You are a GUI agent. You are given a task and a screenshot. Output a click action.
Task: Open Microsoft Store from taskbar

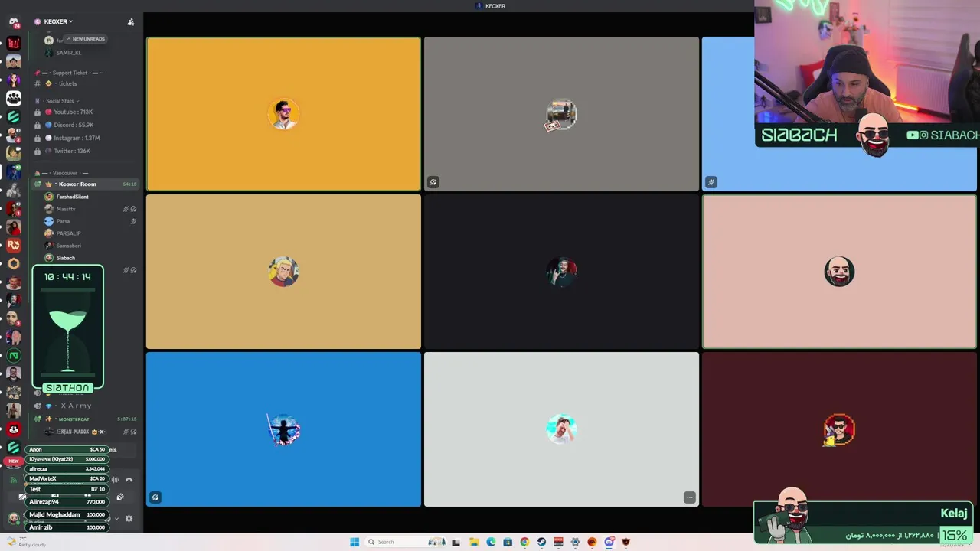click(x=508, y=542)
